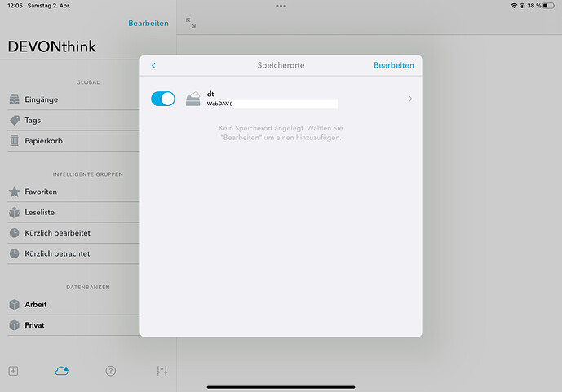Open settings via the sliders icon
This screenshot has height=392, width=562.
162,371
